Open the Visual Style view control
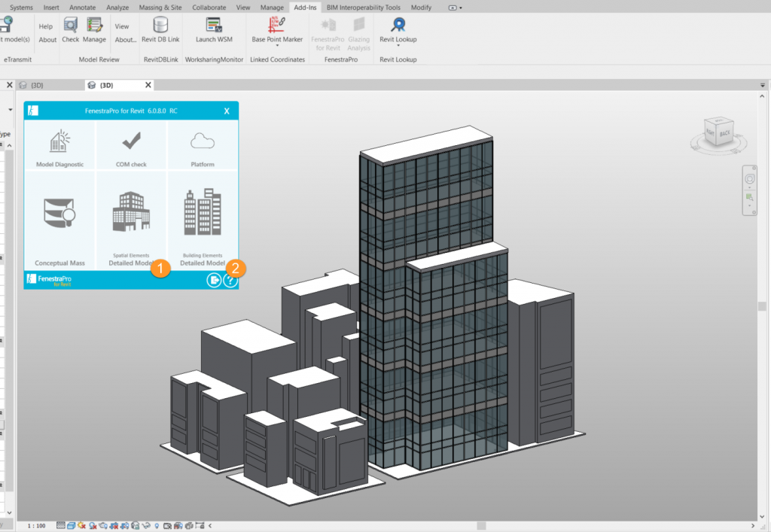This screenshot has height=532, width=771. pos(71,526)
